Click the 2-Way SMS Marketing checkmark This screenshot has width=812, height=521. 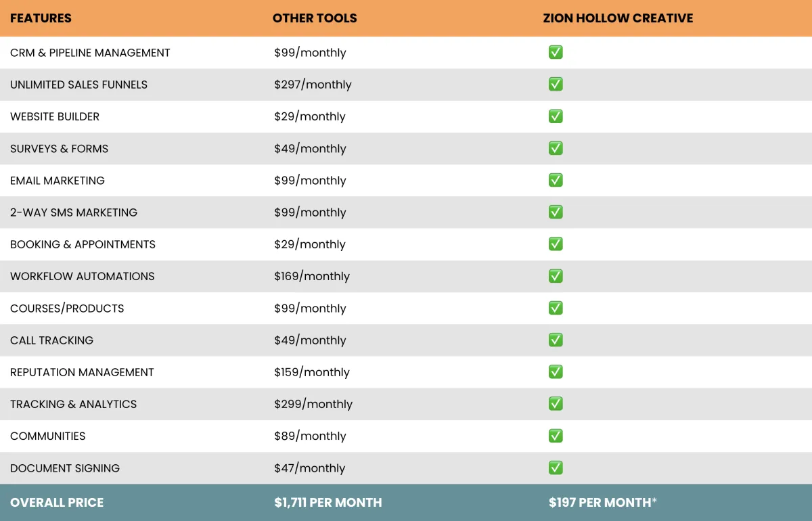pos(556,212)
